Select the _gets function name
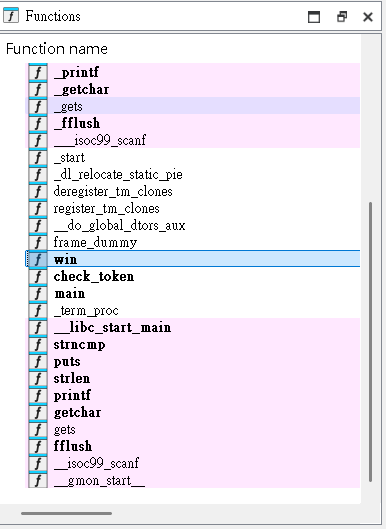The width and height of the screenshot is (386, 529). tap(68, 107)
